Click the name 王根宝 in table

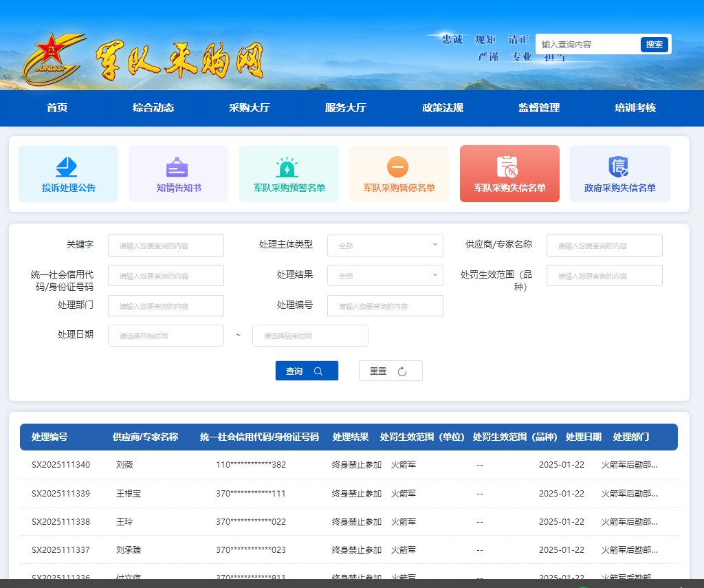(x=129, y=493)
